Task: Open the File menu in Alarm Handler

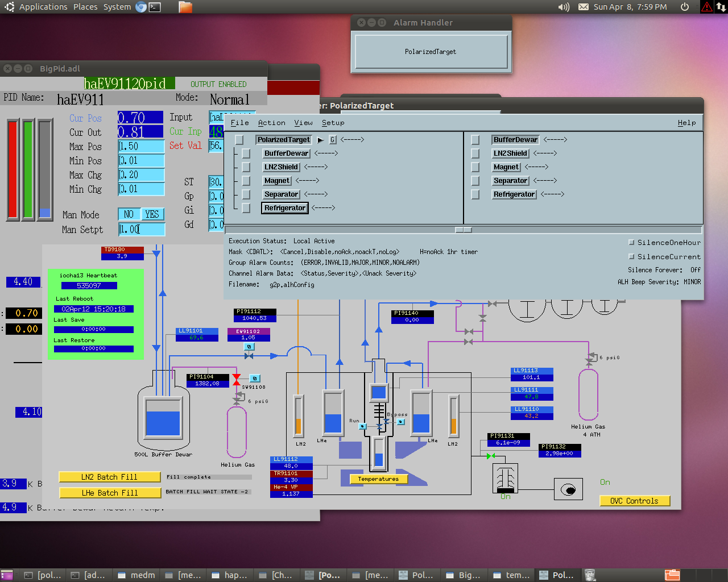Action: pyautogui.click(x=239, y=123)
